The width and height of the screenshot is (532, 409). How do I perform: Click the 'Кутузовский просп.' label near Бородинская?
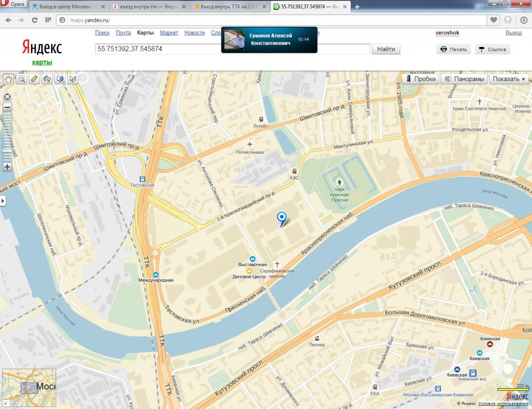pyautogui.click(x=415, y=276)
